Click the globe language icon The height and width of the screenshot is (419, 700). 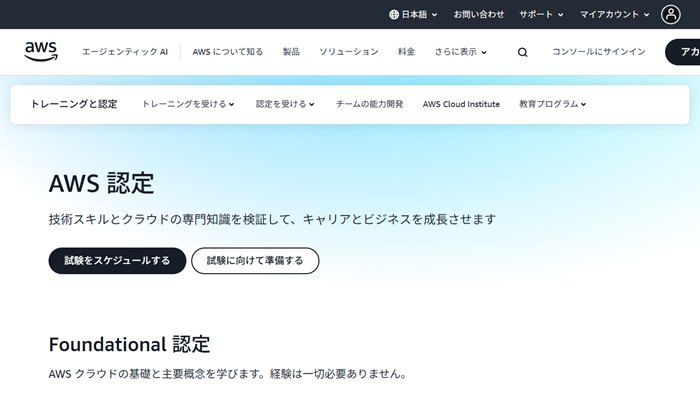(x=394, y=15)
